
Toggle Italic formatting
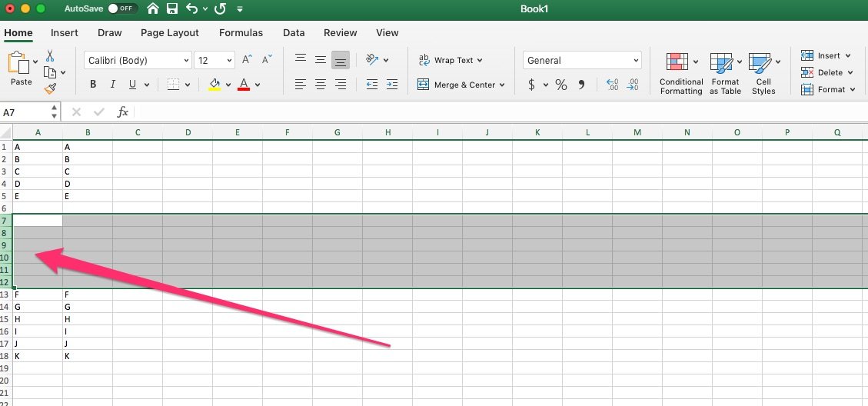coord(113,85)
